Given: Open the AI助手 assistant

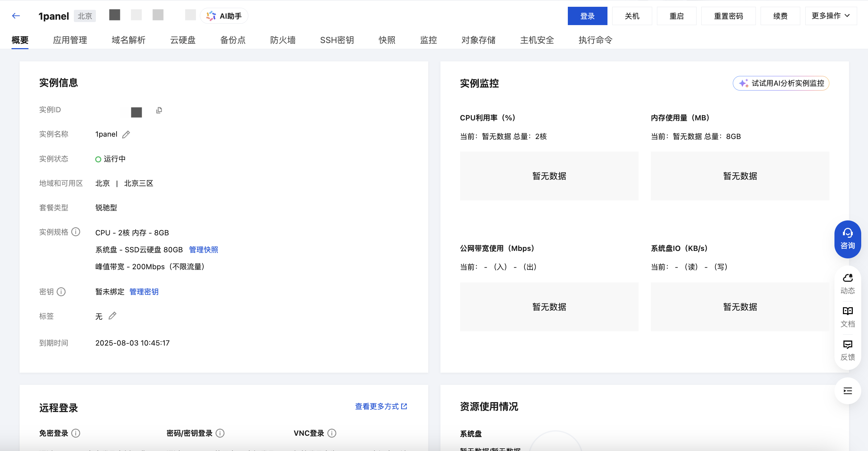Looking at the screenshot, I should 224,16.
